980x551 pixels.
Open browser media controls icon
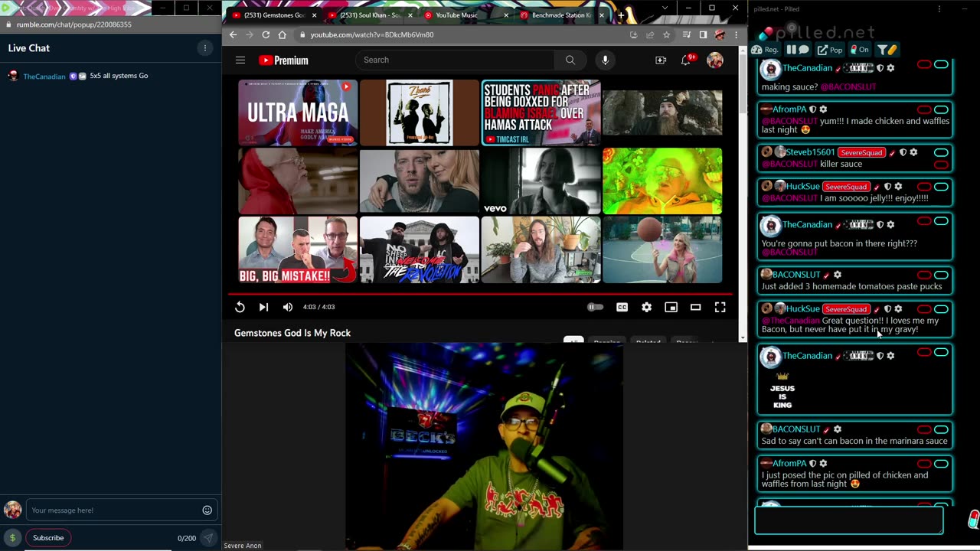686,34
